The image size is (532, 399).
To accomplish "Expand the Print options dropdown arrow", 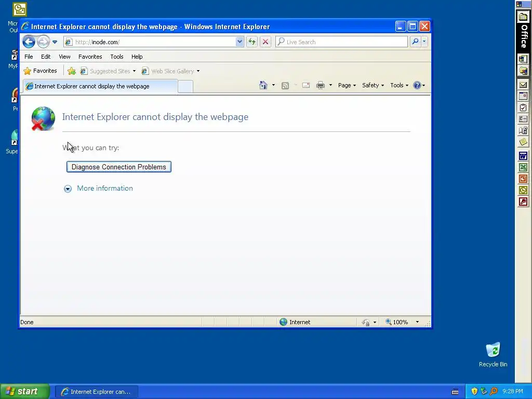I will [x=330, y=85].
